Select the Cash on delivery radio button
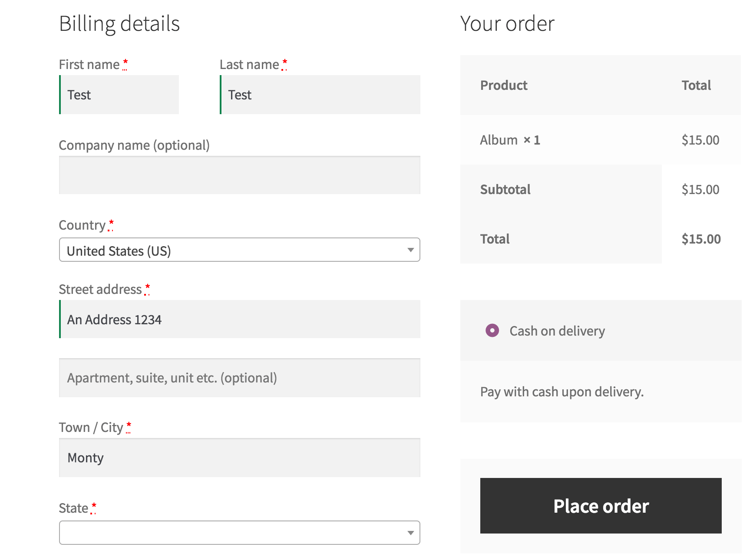 point(492,331)
